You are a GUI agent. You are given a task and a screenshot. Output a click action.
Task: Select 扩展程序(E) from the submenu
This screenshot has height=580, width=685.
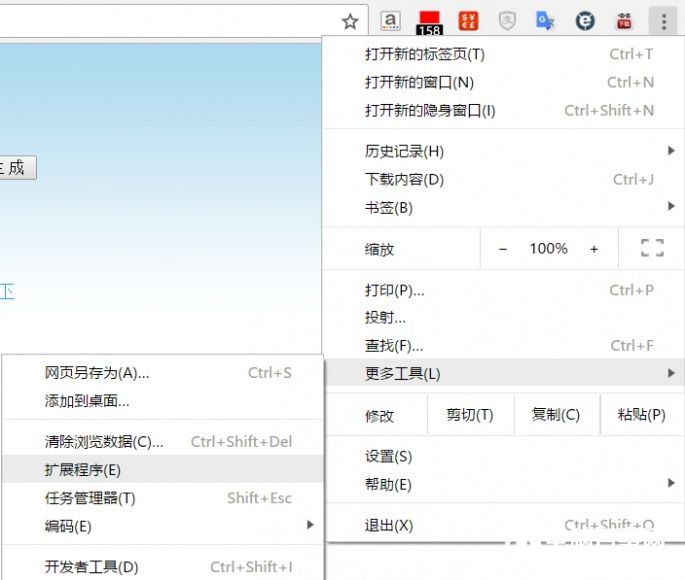(83, 469)
